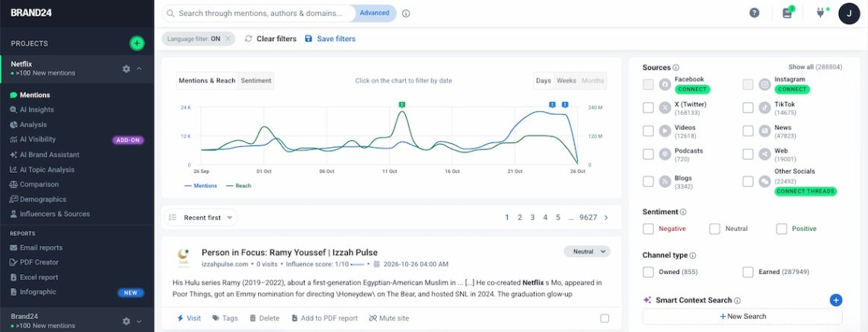Check News source filter
This screenshot has width=868, height=332.
[748, 130]
